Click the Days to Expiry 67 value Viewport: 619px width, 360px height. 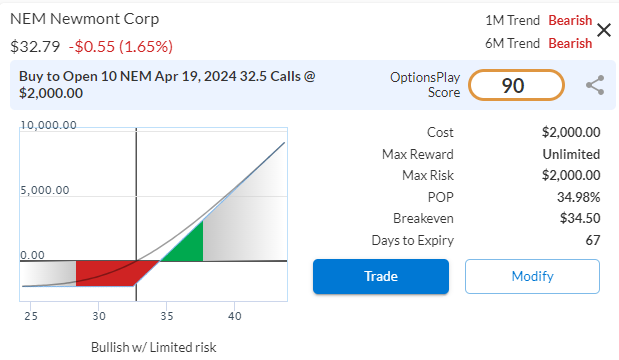click(593, 240)
